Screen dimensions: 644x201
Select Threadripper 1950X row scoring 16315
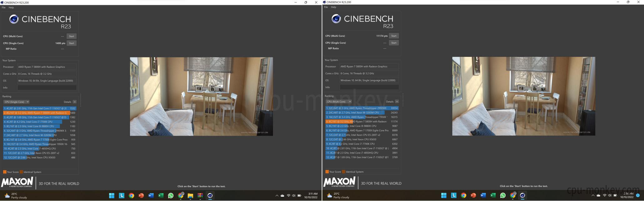pyautogui.click(x=362, y=117)
